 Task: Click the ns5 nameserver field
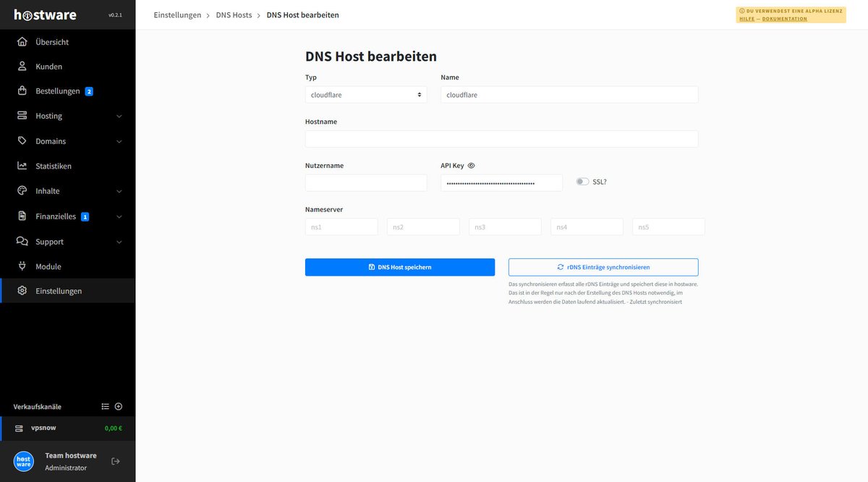click(x=668, y=227)
